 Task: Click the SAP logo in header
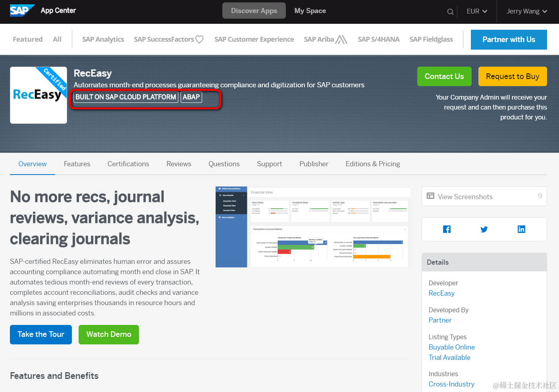pos(22,11)
